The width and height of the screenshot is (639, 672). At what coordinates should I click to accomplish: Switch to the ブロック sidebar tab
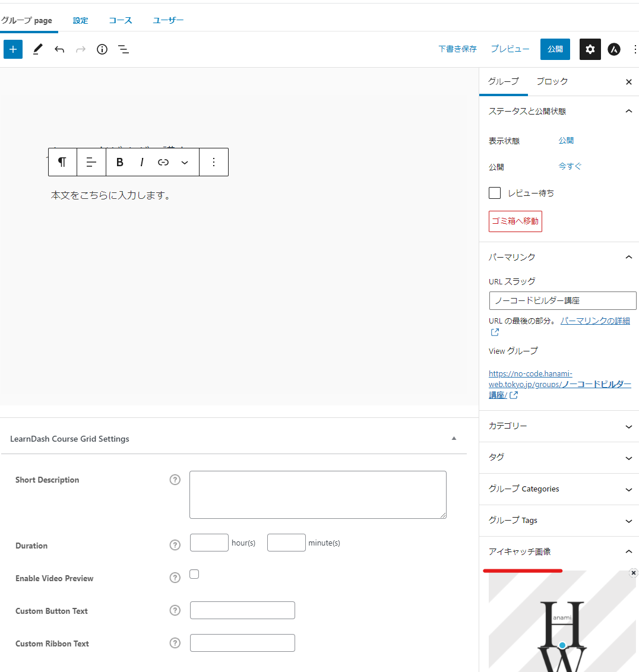(x=552, y=81)
